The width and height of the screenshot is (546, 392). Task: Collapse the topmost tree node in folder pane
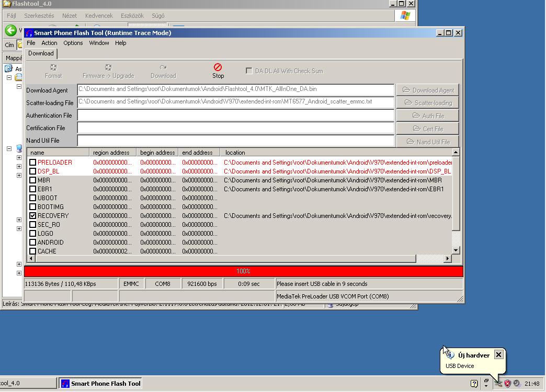coord(9,78)
